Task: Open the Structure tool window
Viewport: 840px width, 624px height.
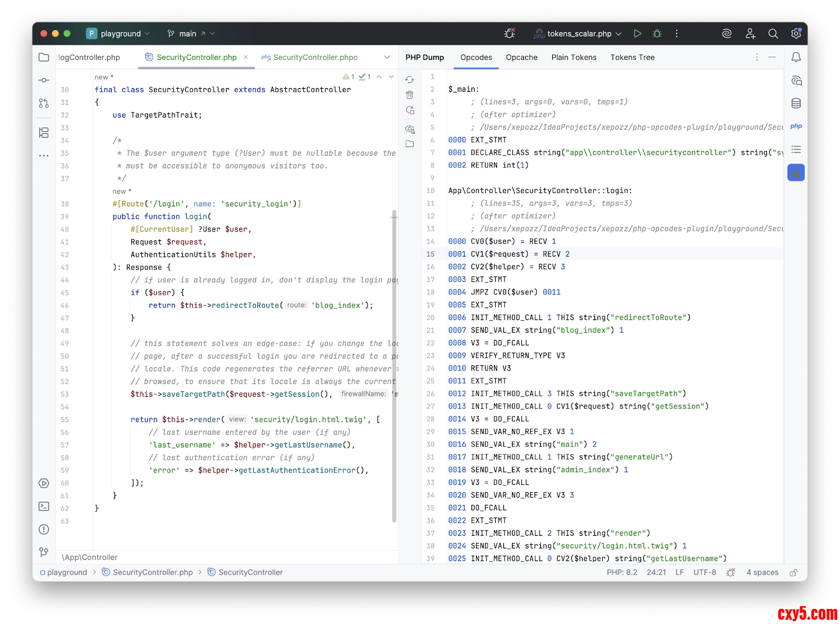Action: [x=44, y=133]
